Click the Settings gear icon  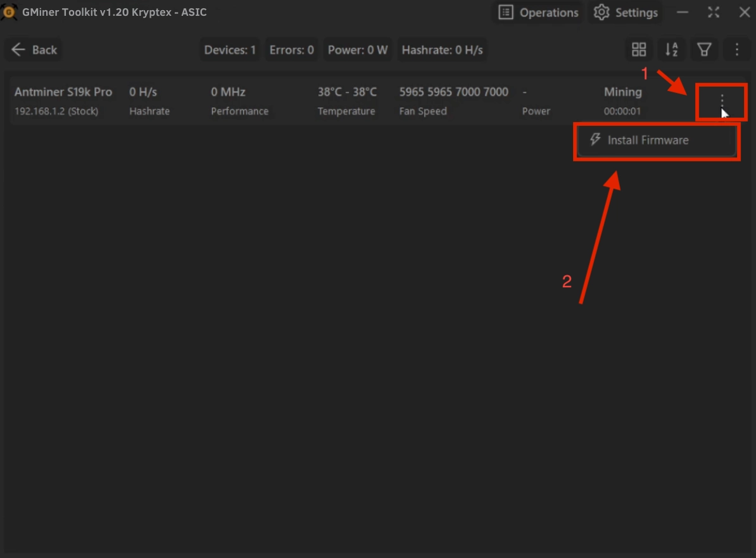pos(602,13)
